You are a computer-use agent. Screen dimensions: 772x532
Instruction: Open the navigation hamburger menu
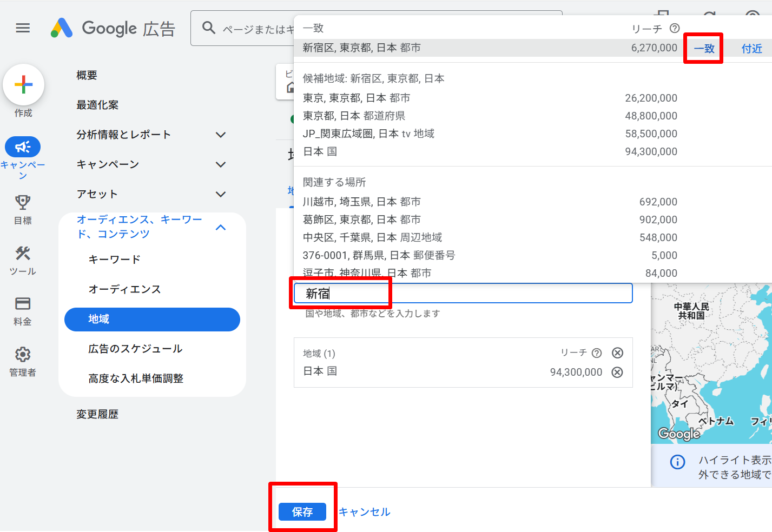(x=23, y=28)
